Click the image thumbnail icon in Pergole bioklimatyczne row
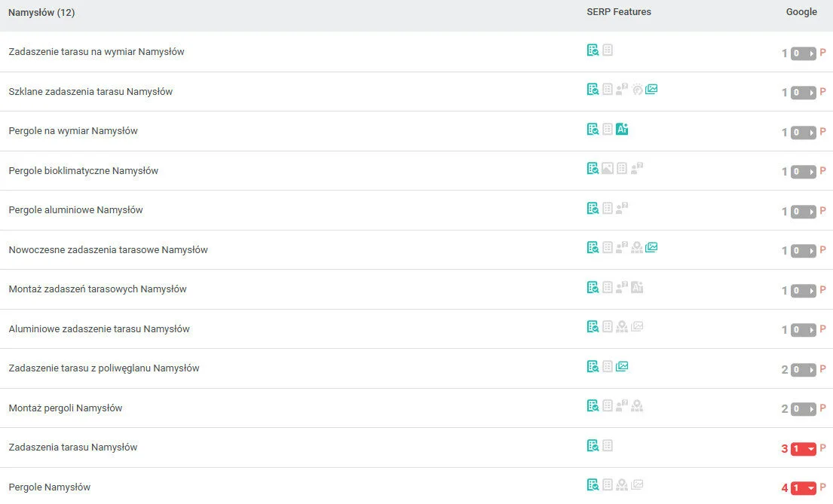This screenshot has height=504, width=833. [x=608, y=169]
